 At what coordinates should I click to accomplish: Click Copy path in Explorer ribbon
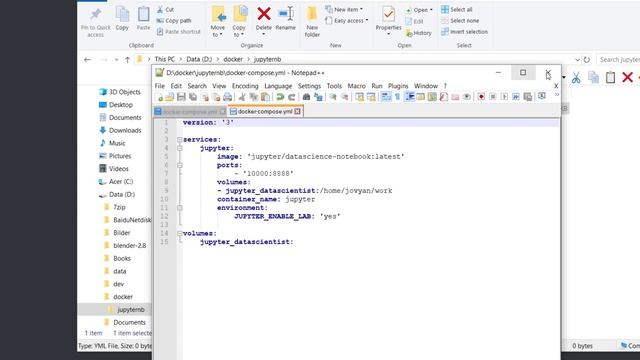coord(174,20)
